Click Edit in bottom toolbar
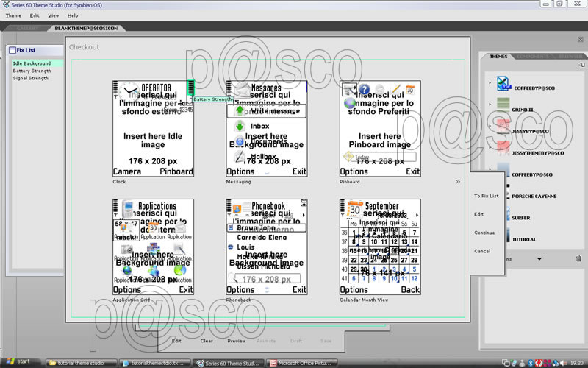This screenshot has width=588, height=368. 176,341
